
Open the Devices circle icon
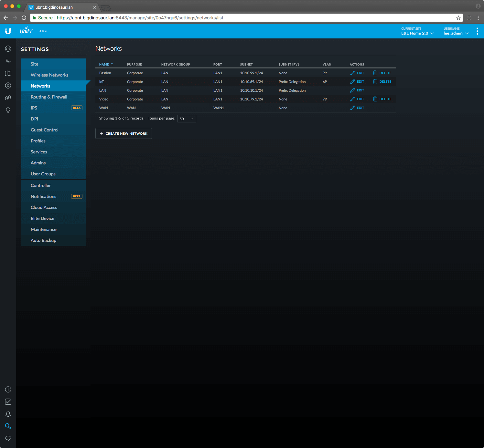click(x=8, y=86)
